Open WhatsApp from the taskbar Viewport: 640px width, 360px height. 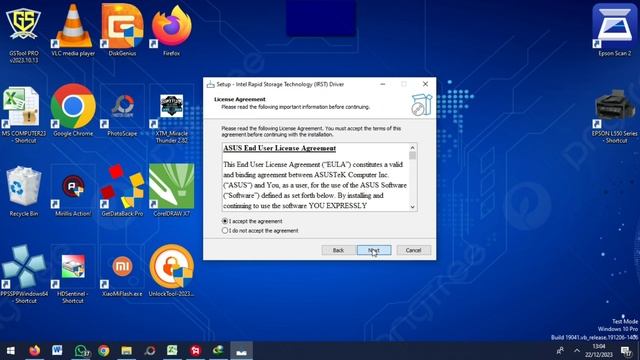[x=81, y=351]
